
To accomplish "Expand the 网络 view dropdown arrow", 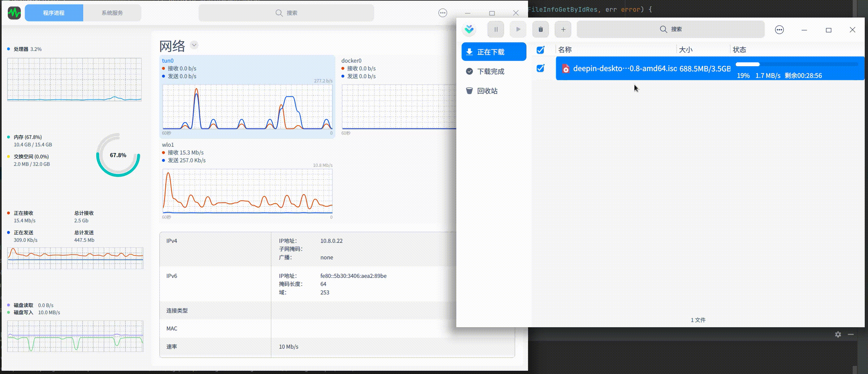I will [194, 45].
